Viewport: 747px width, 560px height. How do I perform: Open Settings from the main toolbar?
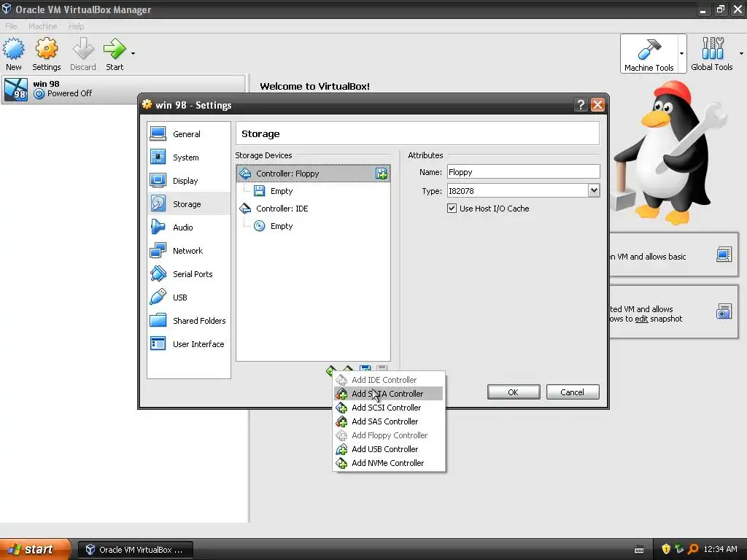coord(46,54)
